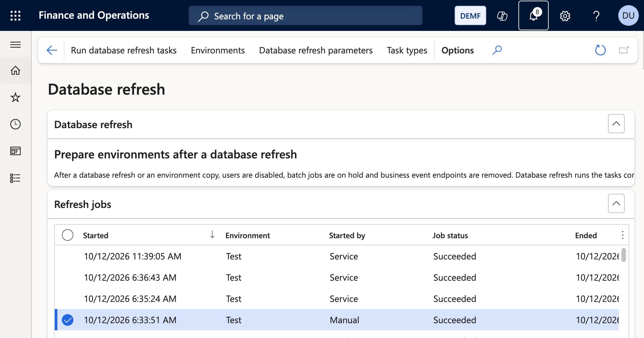This screenshot has height=338, width=644.
Task: Open Workspaces icon in sidebar
Action: click(x=15, y=151)
